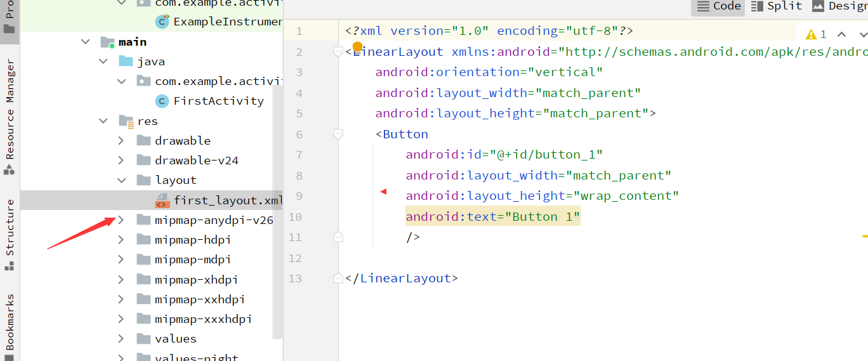Jump to previous highlighted error arrow
The height and width of the screenshot is (361, 868).
(x=841, y=34)
